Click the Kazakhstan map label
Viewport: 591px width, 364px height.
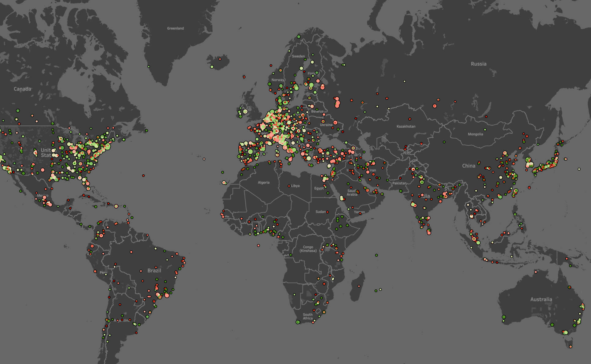[x=406, y=126]
